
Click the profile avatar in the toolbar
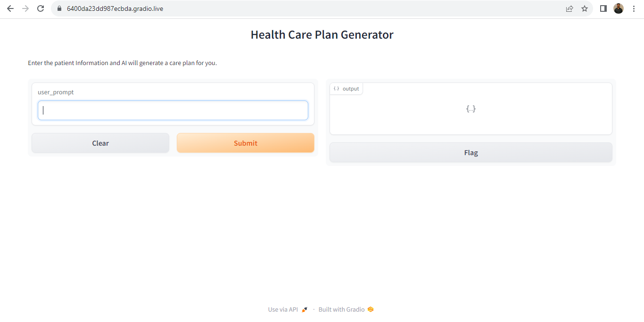(x=618, y=8)
